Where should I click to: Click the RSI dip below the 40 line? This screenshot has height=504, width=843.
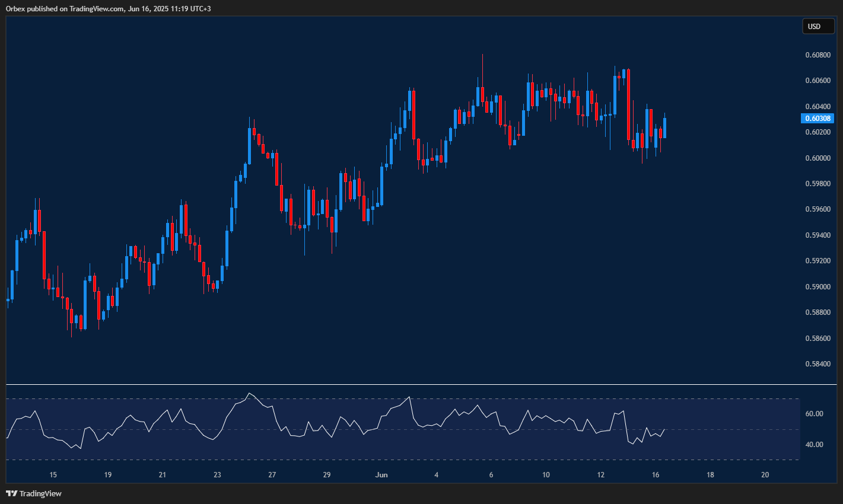(x=79, y=449)
